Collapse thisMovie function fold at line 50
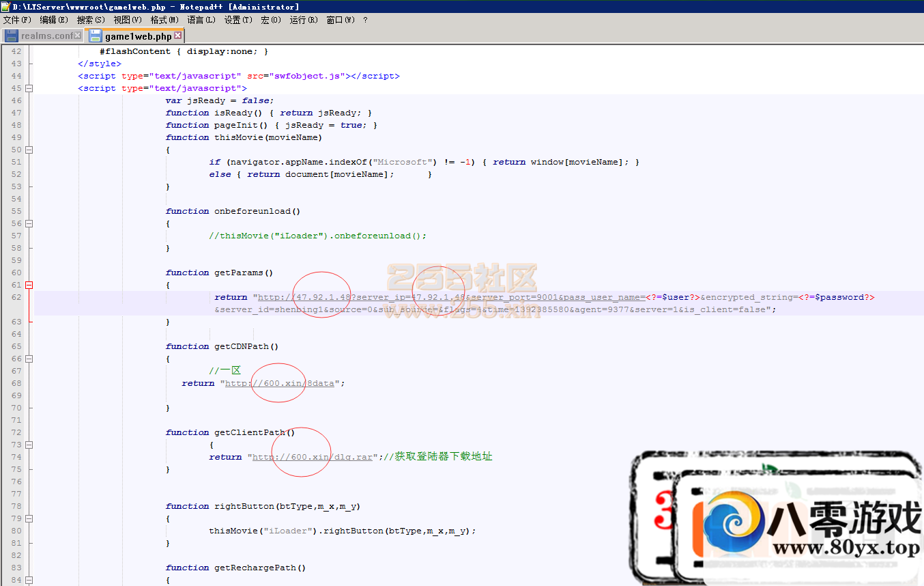Screen dimensions: 924x586 [x=29, y=150]
